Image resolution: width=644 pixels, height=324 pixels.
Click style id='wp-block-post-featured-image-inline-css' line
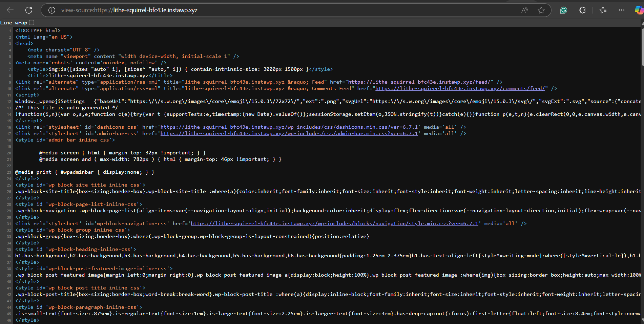(94, 268)
